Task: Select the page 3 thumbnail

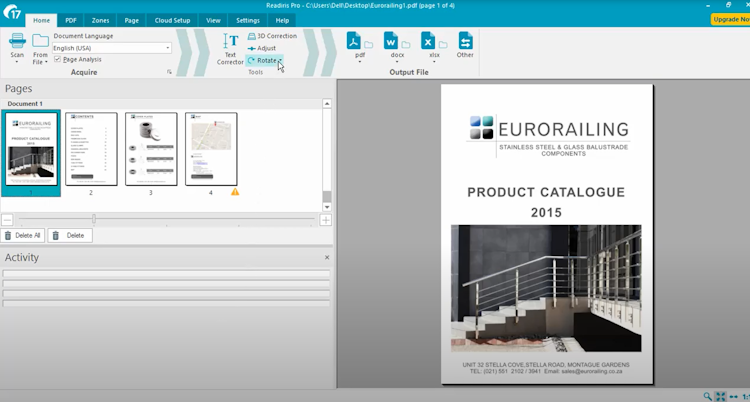Action: tap(151, 149)
